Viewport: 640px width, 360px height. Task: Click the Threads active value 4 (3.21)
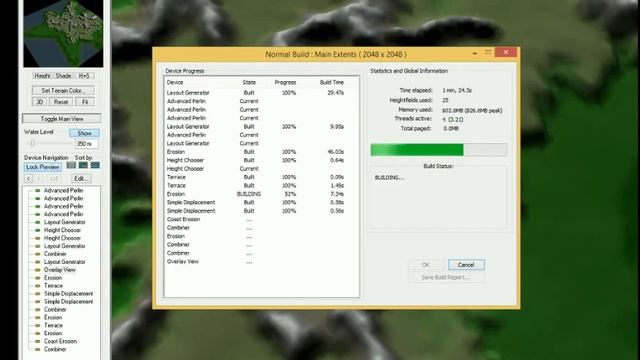pos(452,119)
